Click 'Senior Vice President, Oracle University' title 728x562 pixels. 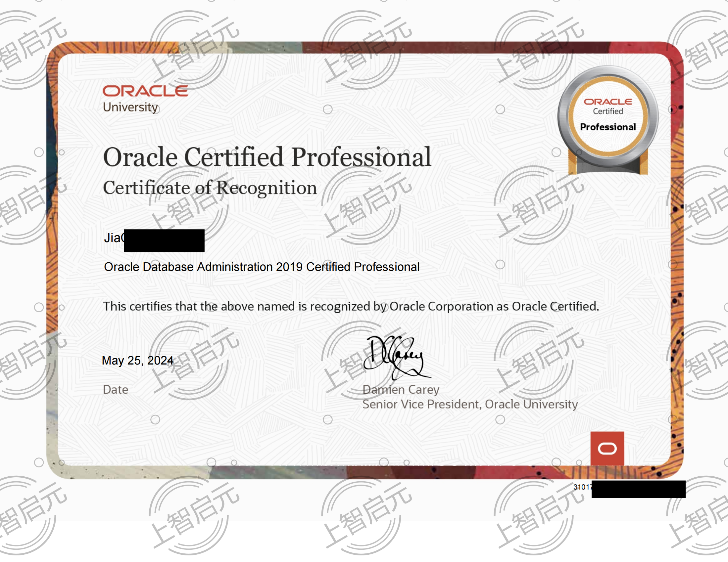coord(470,404)
